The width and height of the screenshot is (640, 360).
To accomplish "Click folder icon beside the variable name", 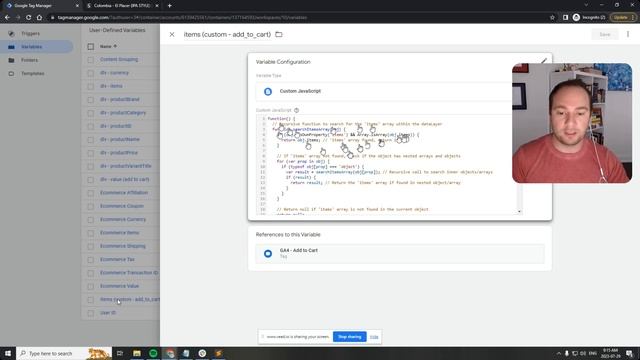I will point(279,35).
